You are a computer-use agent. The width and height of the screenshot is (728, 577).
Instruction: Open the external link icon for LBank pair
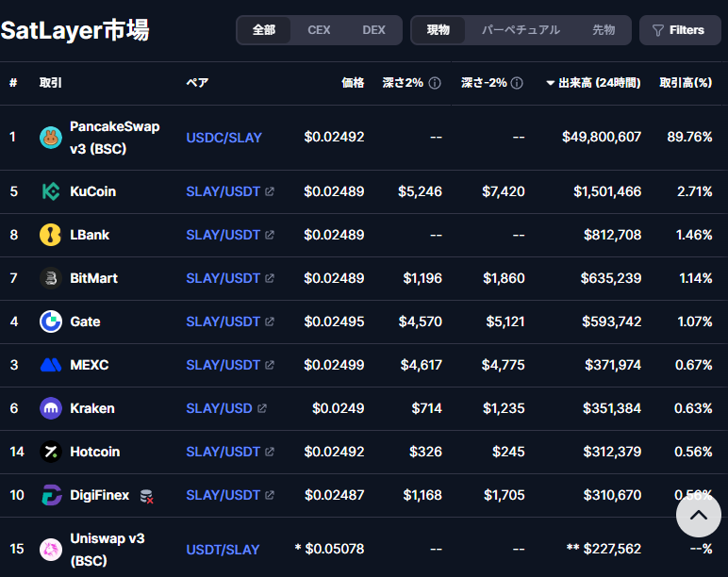coord(270,235)
